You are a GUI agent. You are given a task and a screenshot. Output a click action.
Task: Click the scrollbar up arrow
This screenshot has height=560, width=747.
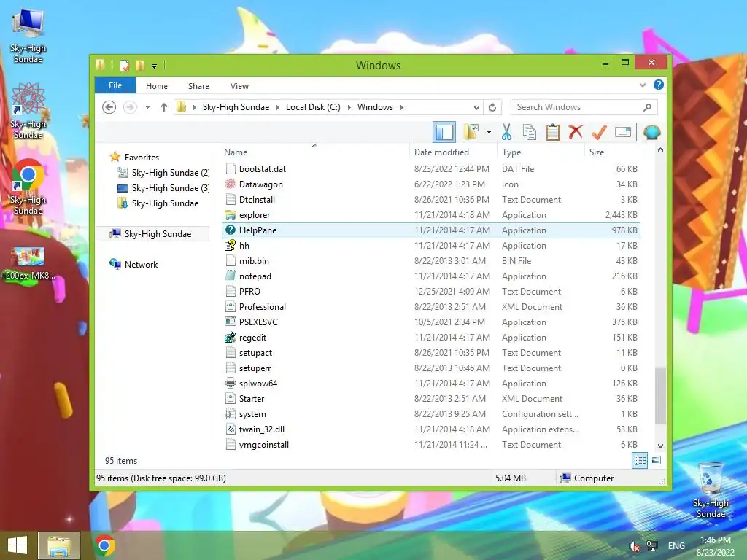(660, 150)
